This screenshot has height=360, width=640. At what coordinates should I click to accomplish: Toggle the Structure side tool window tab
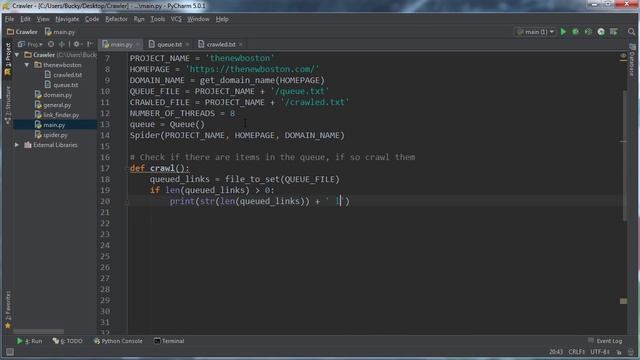[x=7, y=105]
